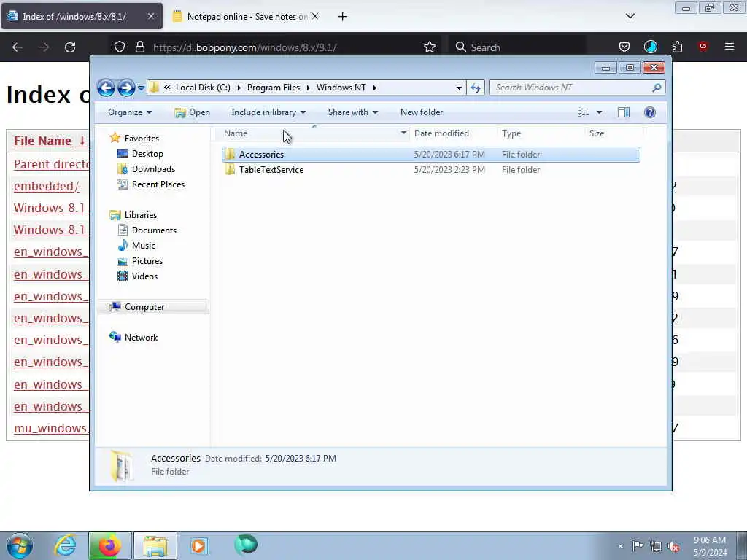Reload the page in Firefox
The image size is (747, 560).
pos(70,47)
